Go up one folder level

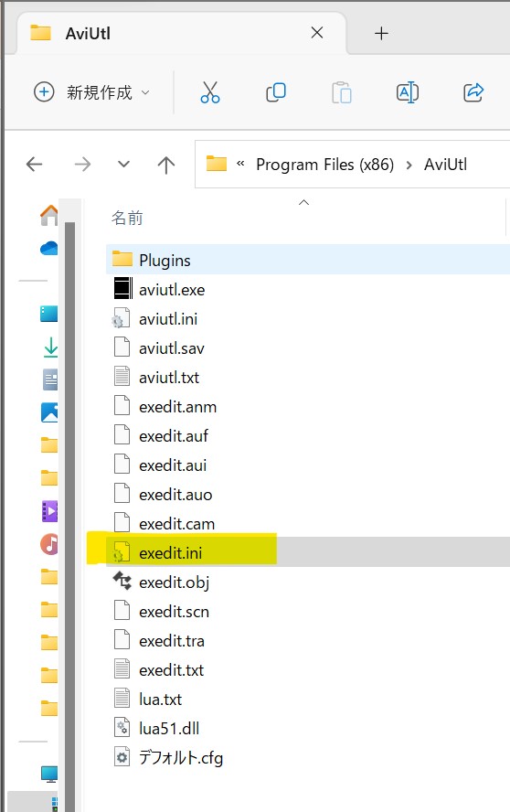[x=165, y=165]
